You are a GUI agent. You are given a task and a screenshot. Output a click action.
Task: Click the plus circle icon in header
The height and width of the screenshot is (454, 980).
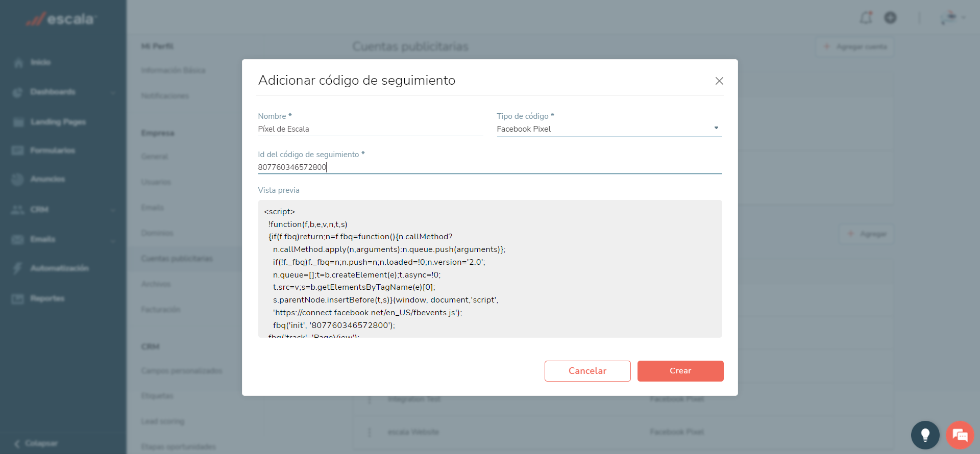click(x=891, y=18)
